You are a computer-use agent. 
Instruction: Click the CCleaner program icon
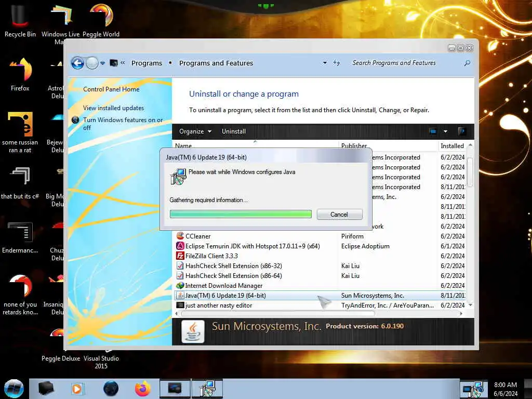coord(180,236)
